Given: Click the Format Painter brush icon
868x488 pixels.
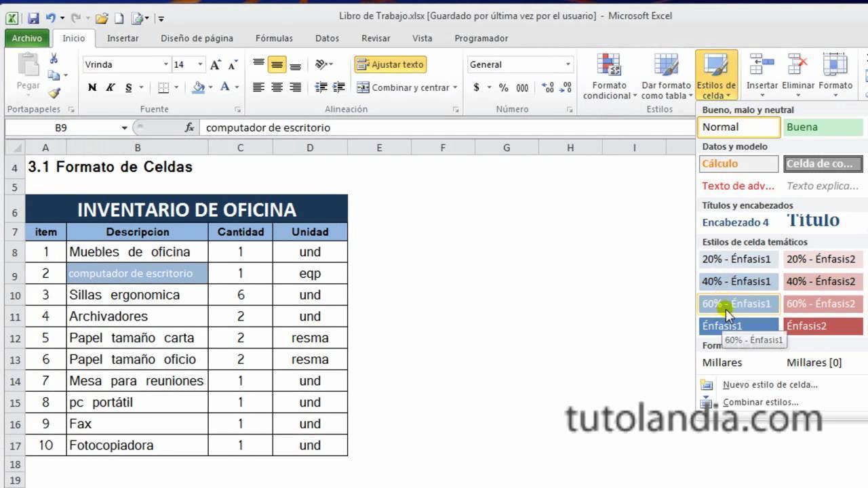Looking at the screenshot, I should [54, 93].
